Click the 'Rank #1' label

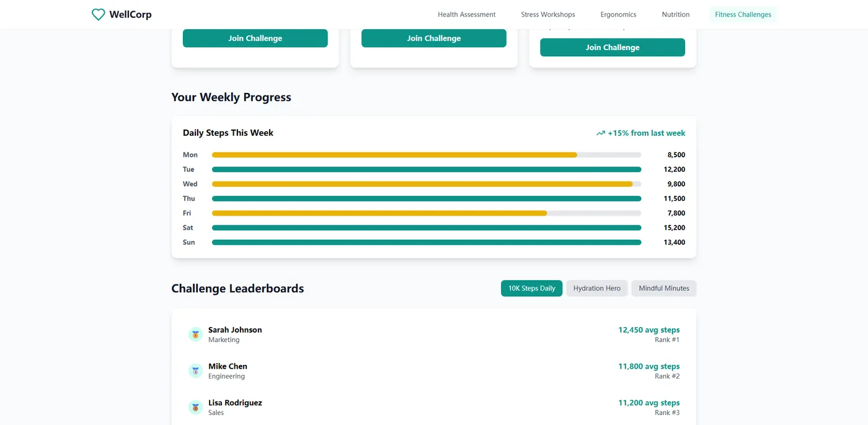pyautogui.click(x=667, y=340)
